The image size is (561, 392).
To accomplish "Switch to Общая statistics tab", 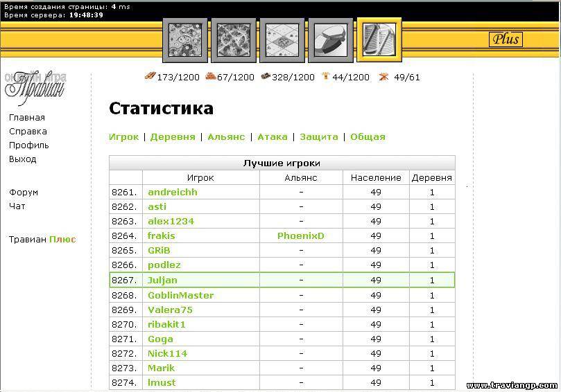I will [x=368, y=137].
